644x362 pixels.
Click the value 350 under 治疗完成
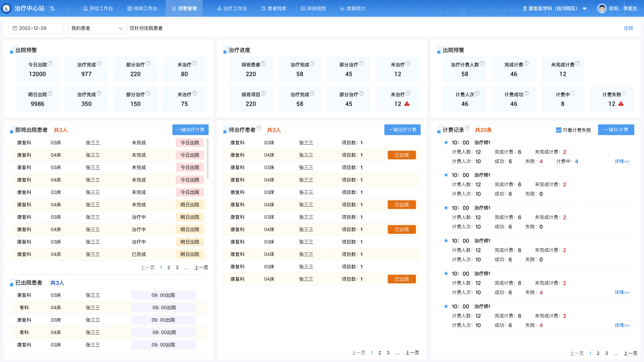point(87,104)
